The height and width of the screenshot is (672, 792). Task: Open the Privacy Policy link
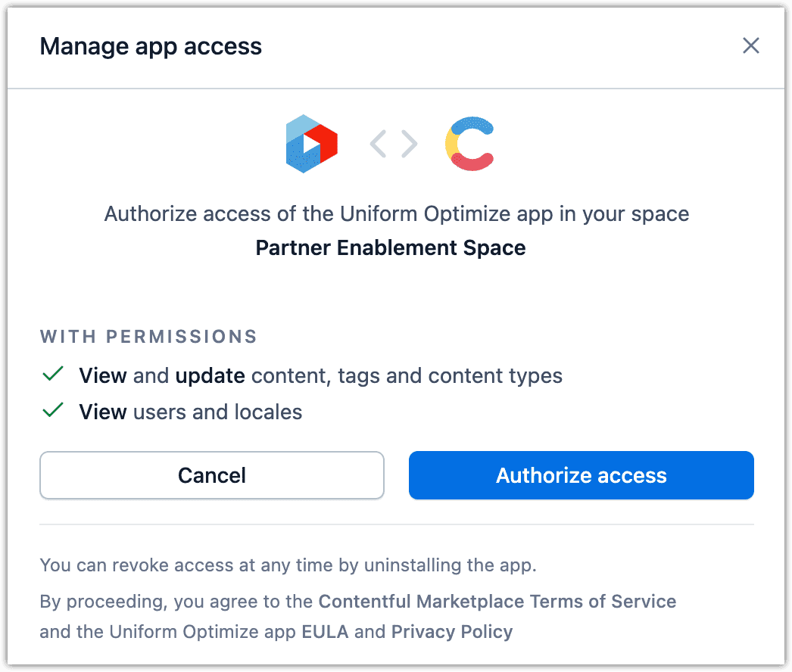pyautogui.click(x=451, y=631)
